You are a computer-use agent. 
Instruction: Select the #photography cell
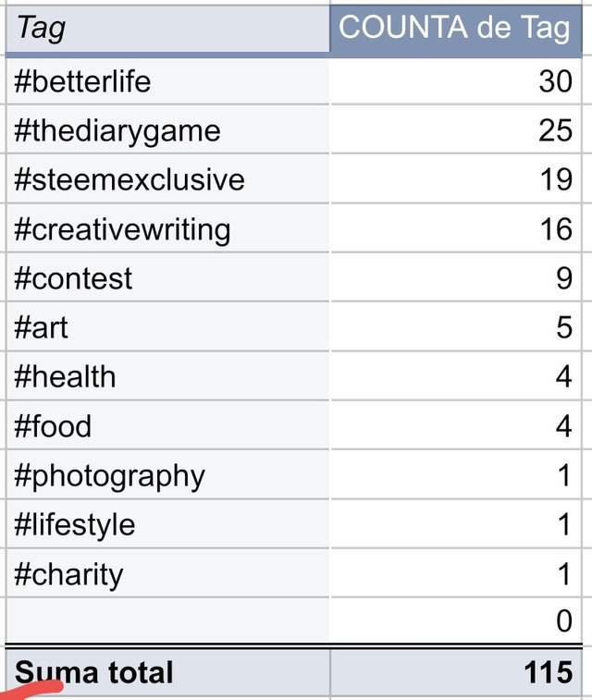click(167, 475)
